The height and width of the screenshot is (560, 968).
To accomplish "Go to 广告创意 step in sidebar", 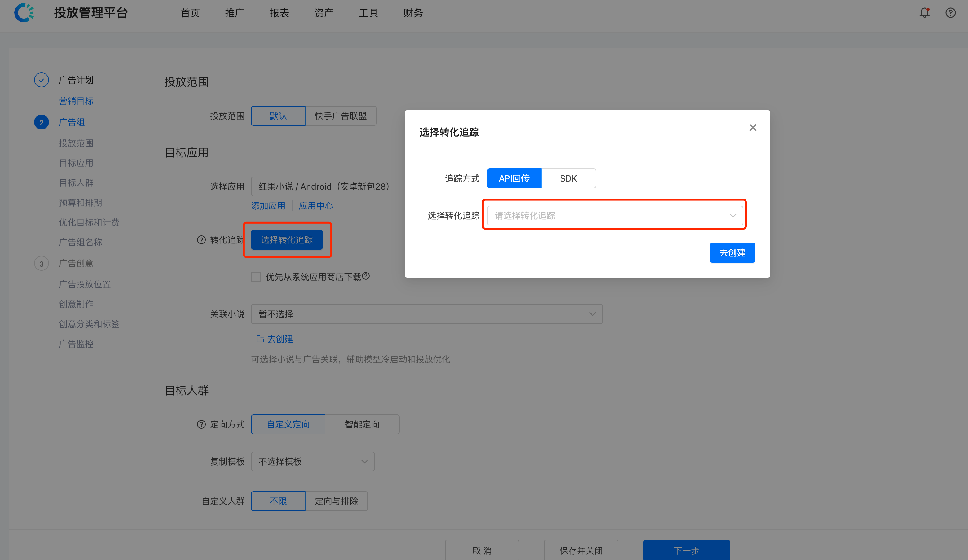I will [x=76, y=264].
